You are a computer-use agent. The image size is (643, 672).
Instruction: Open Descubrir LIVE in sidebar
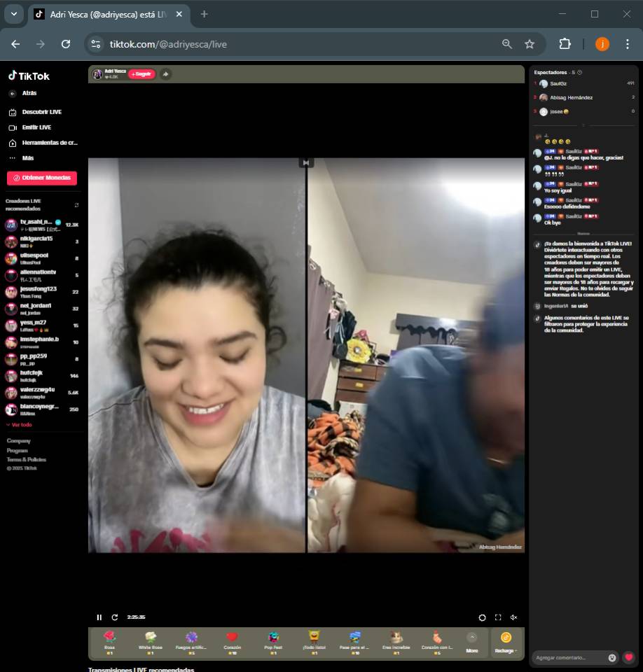coord(41,112)
